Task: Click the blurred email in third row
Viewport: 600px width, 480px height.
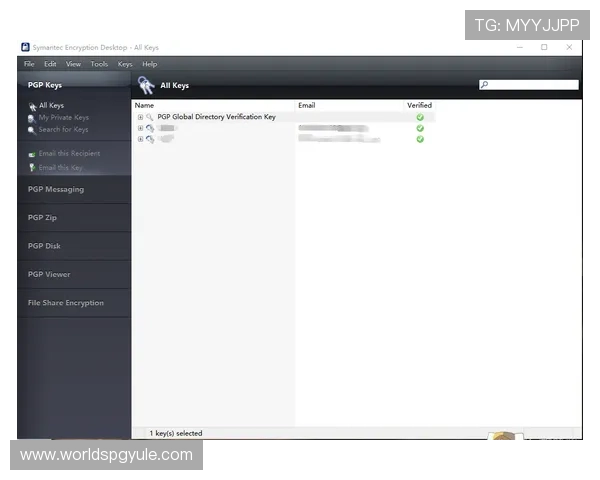Action: pyautogui.click(x=339, y=139)
